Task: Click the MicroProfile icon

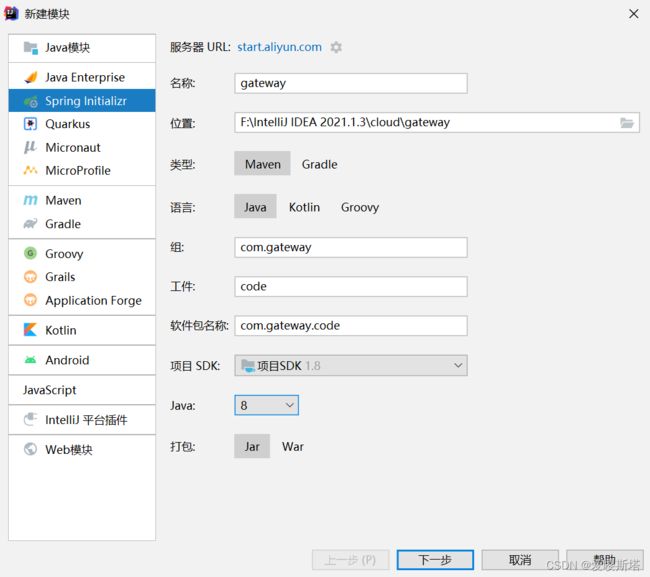Action: 30,170
